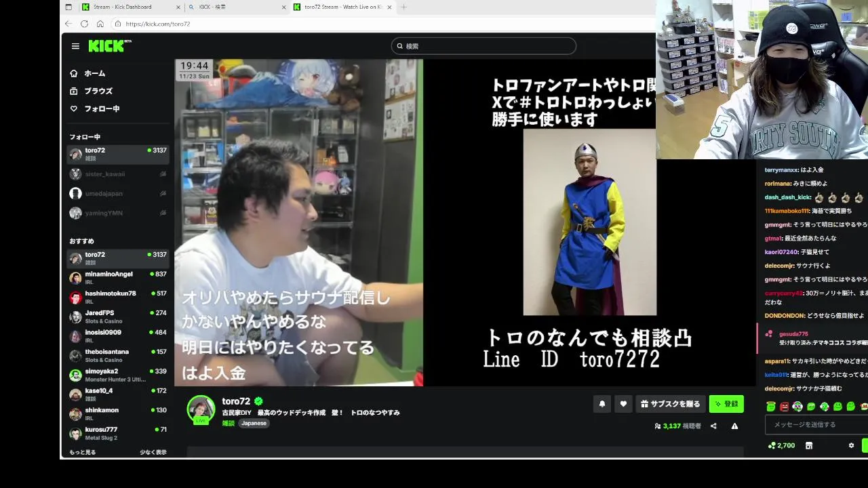Screen dimensions: 868x488
Task: Open inosisi0909 recommended channel
Action: pos(118,336)
